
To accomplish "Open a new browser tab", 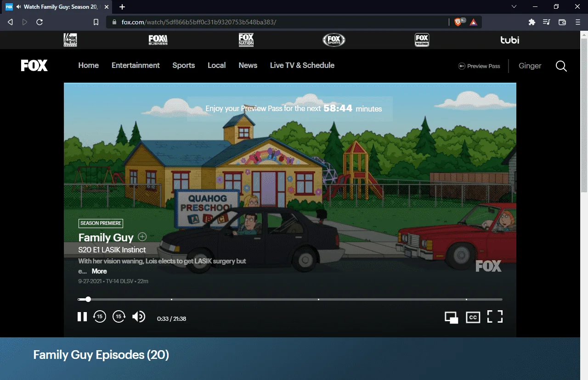I will click(x=122, y=7).
